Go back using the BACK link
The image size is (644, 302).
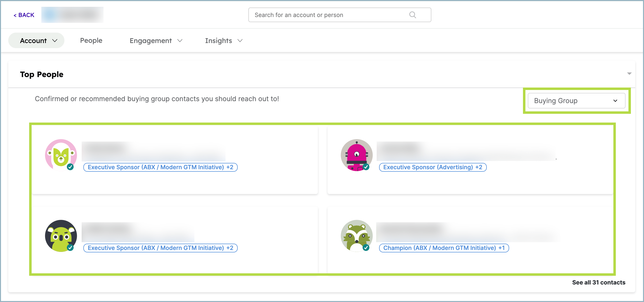pyautogui.click(x=24, y=15)
